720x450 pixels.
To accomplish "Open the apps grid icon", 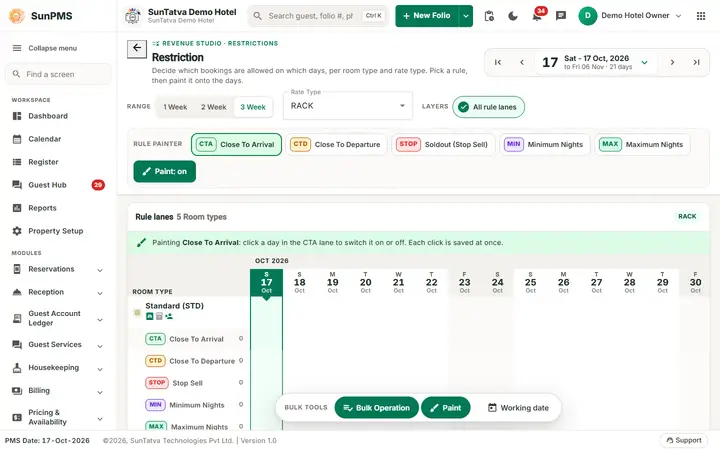I will (x=701, y=16).
